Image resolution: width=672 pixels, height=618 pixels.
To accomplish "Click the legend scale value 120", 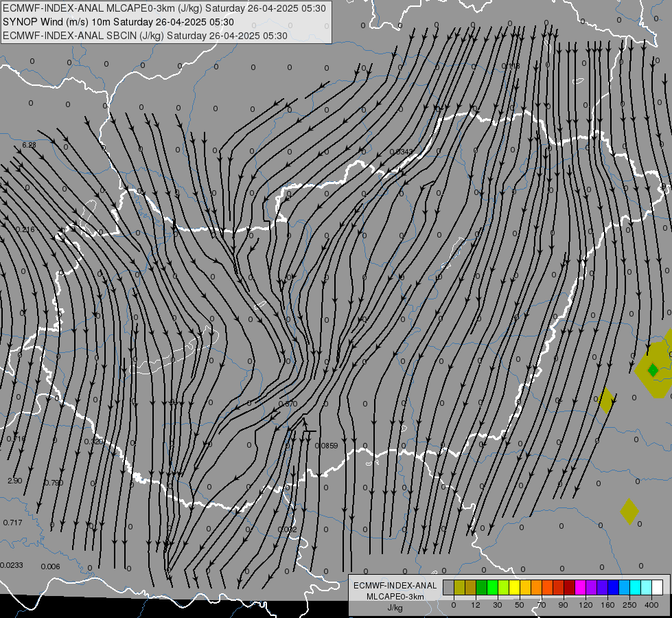I will (x=586, y=605).
